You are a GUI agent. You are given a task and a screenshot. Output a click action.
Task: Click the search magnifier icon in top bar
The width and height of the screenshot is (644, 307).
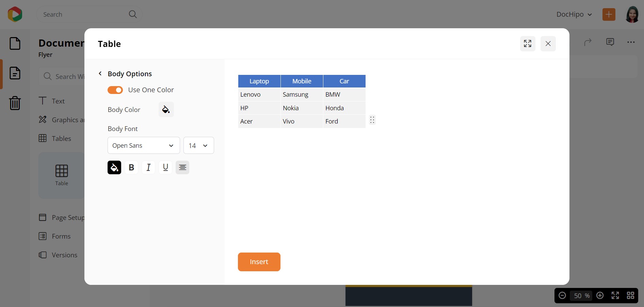(x=133, y=14)
